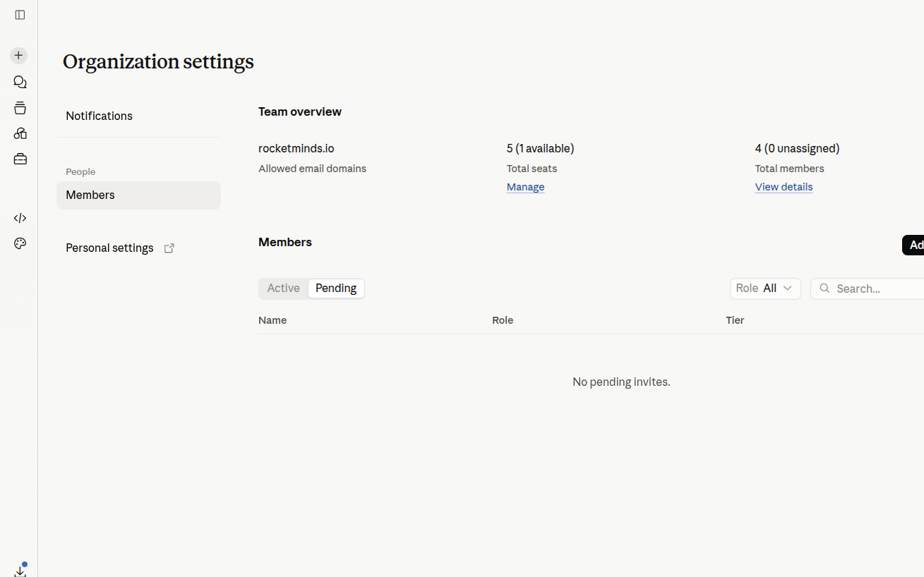
Task: Click the '5 (1 available)' seats value
Action: (x=541, y=149)
